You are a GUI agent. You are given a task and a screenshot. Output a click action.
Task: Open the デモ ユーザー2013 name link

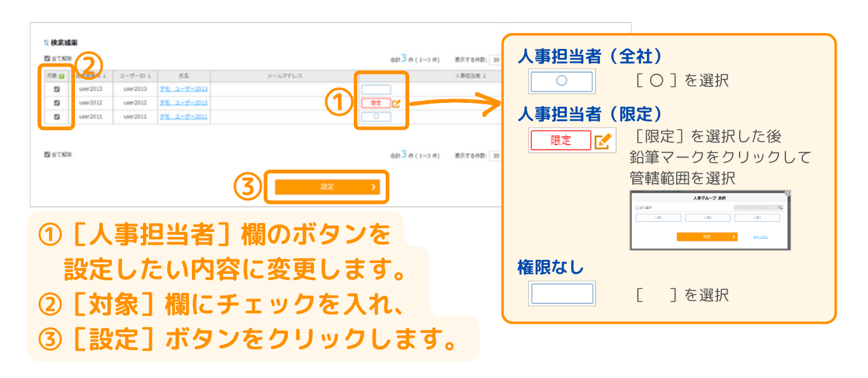(x=183, y=89)
